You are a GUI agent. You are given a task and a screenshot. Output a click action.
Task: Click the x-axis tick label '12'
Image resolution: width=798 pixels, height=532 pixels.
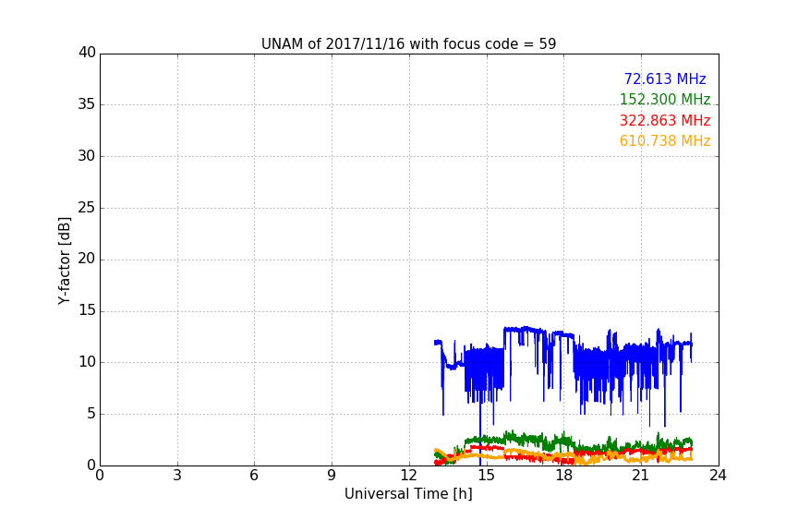408,476
